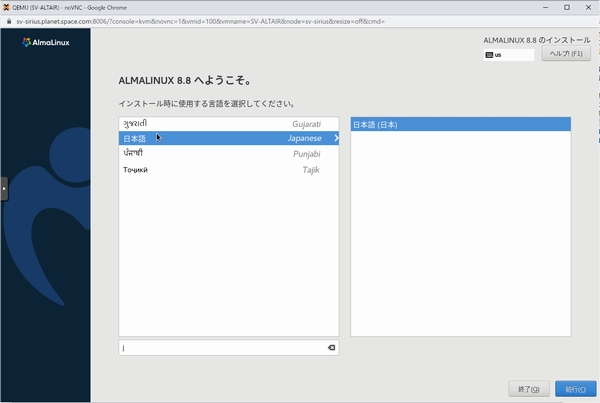Expand the Japanese row arrow chevron
The image size is (600, 403).
tap(336, 138)
